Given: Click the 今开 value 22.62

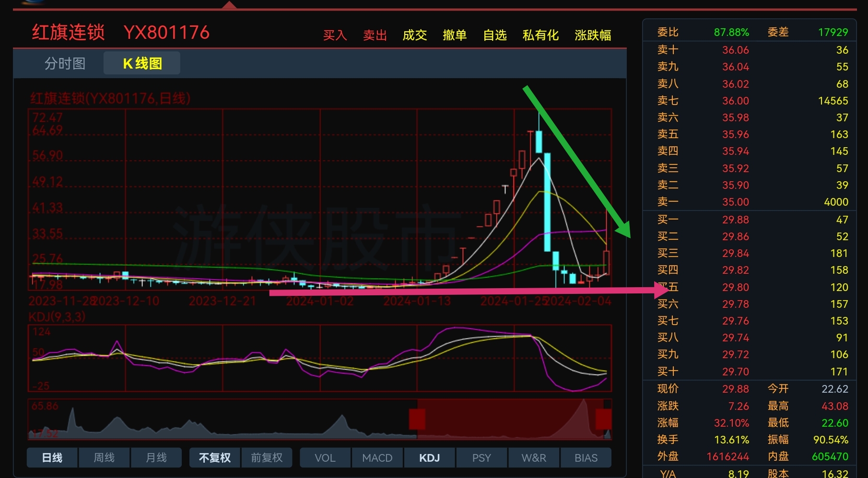Looking at the screenshot, I should pos(835,389).
